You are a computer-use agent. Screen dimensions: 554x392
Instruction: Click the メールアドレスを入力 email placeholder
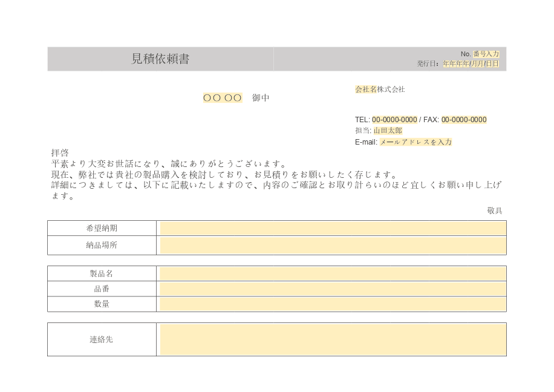pos(416,142)
